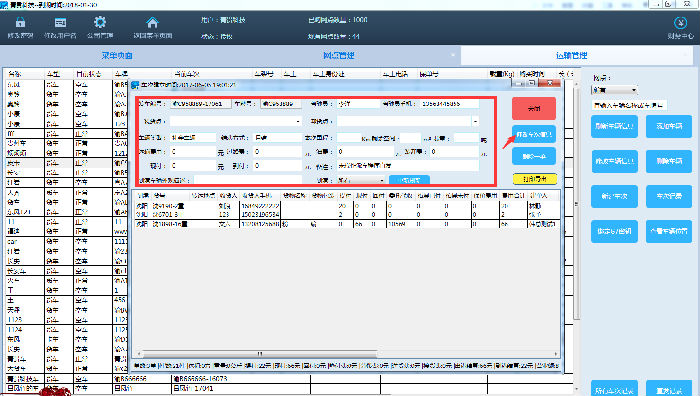Click the red button in the dialog
Screen dimensions: 700x396
pos(533,108)
